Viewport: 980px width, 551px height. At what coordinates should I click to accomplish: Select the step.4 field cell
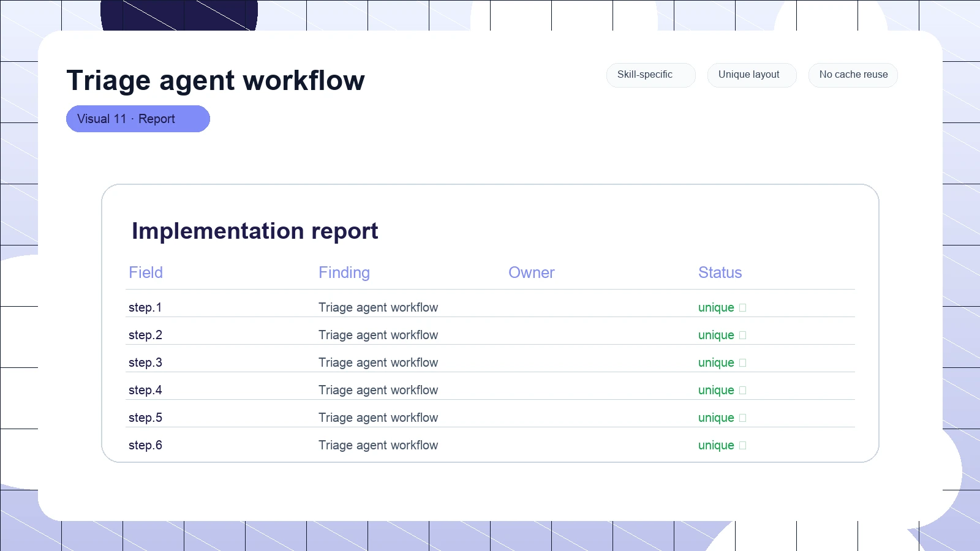pos(145,390)
